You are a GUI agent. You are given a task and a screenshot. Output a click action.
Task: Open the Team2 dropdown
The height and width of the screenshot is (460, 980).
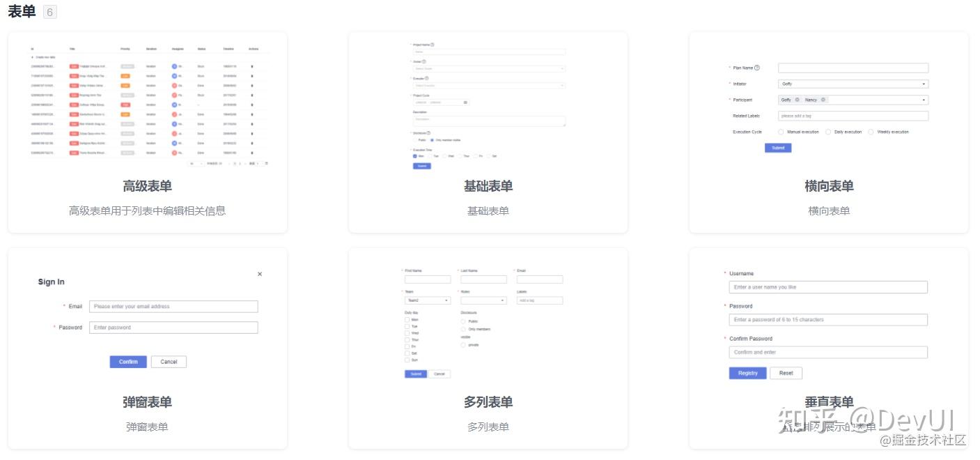[428, 300]
